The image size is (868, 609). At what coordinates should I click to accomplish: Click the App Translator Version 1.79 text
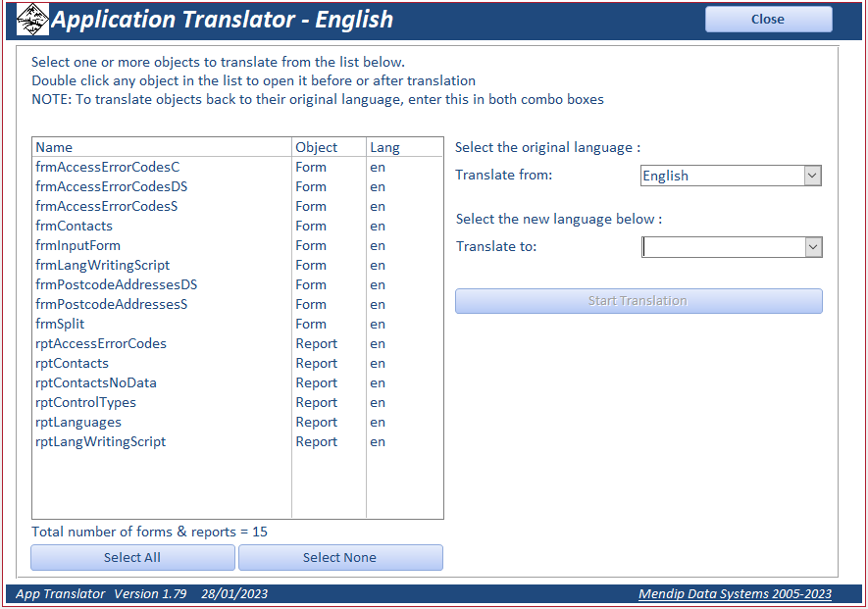pos(101,594)
